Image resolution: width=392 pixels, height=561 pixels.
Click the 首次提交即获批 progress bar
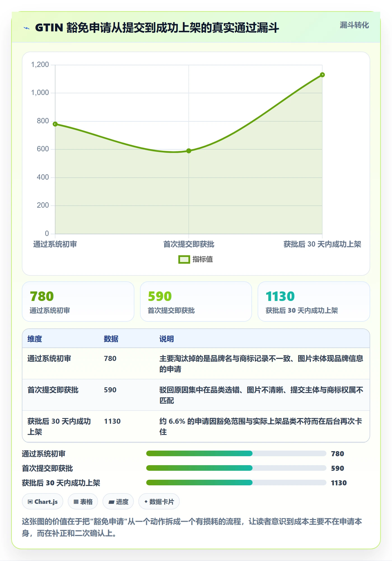(x=236, y=468)
